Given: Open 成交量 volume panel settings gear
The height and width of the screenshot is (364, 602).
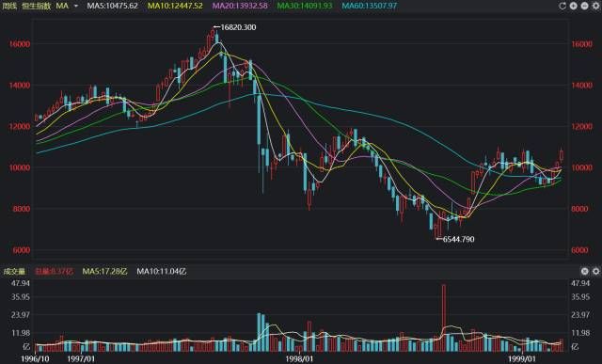Looking at the screenshot, I should (x=595, y=272).
